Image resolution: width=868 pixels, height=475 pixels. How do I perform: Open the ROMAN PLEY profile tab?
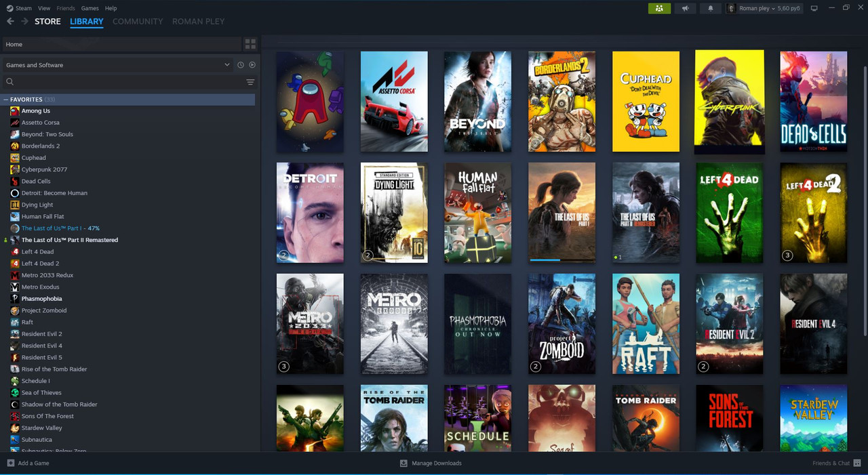click(x=198, y=22)
